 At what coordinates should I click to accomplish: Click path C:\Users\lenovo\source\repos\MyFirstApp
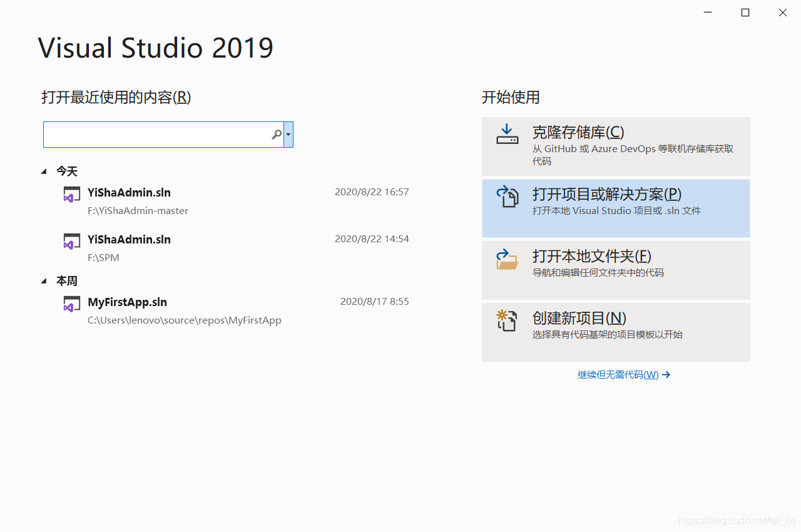coord(185,320)
